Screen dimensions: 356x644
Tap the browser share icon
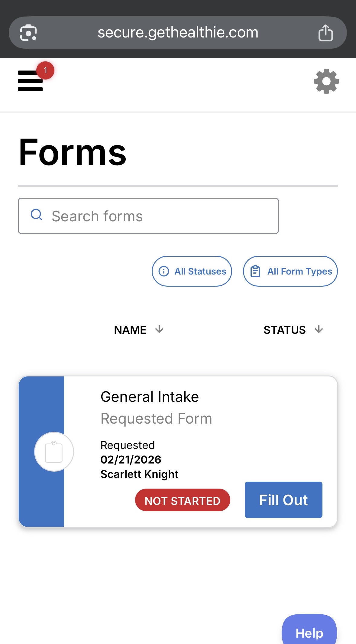pyautogui.click(x=325, y=33)
